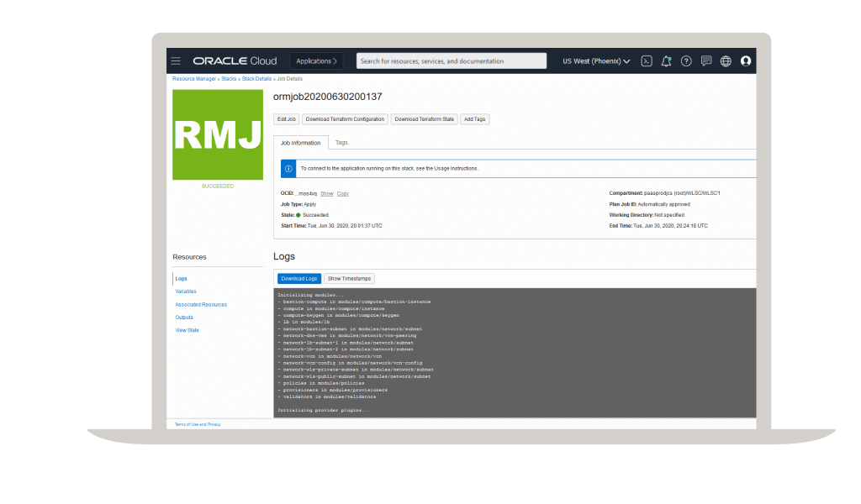The height and width of the screenshot is (504, 861).
Task: Click the Succeeded state value
Action: (315, 215)
